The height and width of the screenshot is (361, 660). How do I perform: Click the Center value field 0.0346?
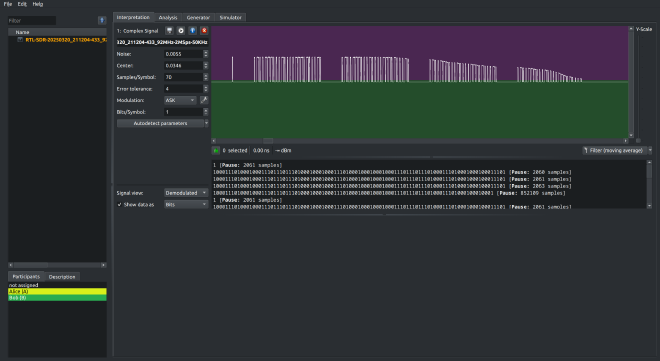coord(184,66)
